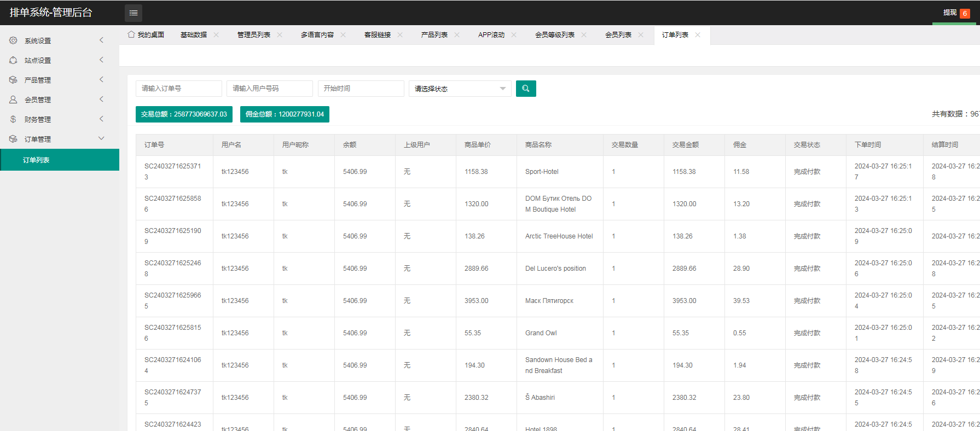Switch to the 多语言内容 tab

coord(317,35)
